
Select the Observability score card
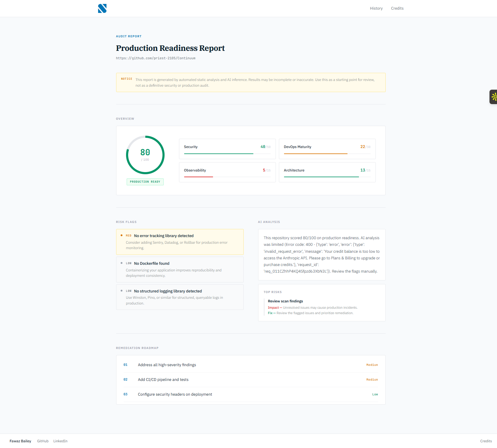[x=227, y=172]
